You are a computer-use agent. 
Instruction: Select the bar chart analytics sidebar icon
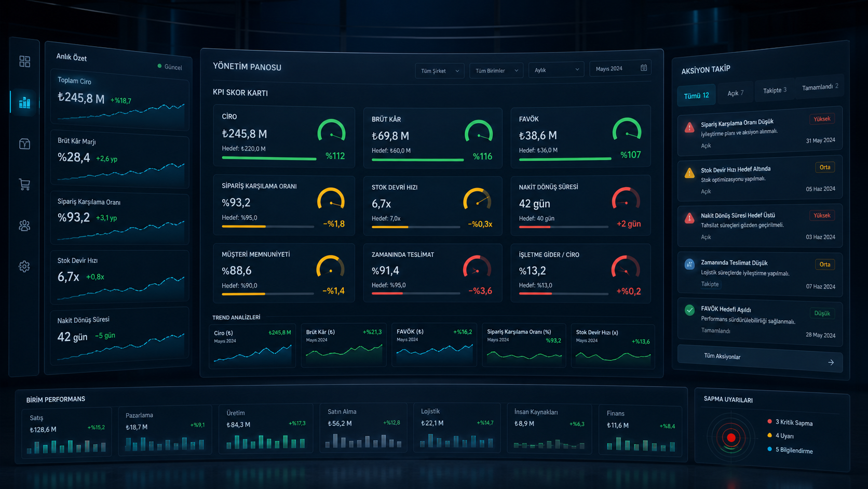[24, 102]
